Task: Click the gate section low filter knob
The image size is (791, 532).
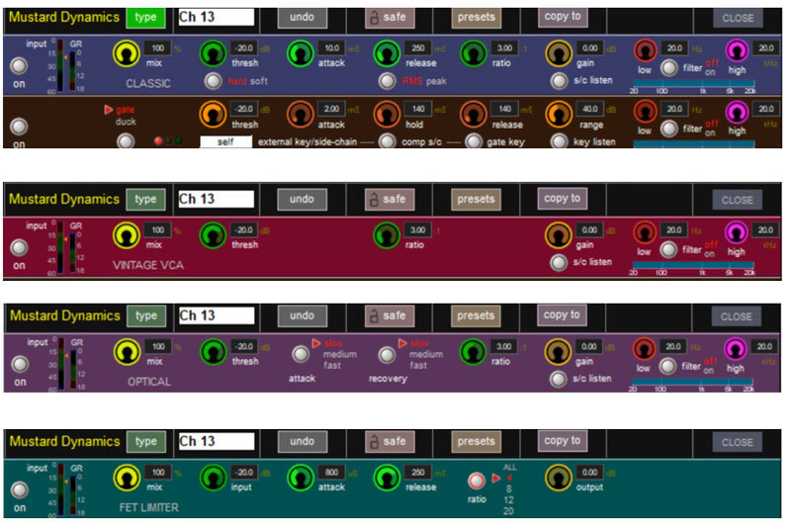Action: pyautogui.click(x=646, y=112)
